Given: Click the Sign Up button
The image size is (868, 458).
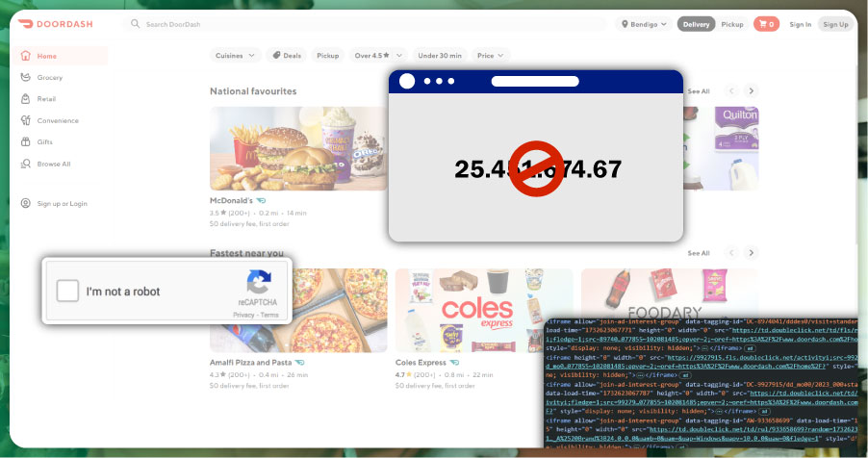Looking at the screenshot, I should tap(835, 24).
